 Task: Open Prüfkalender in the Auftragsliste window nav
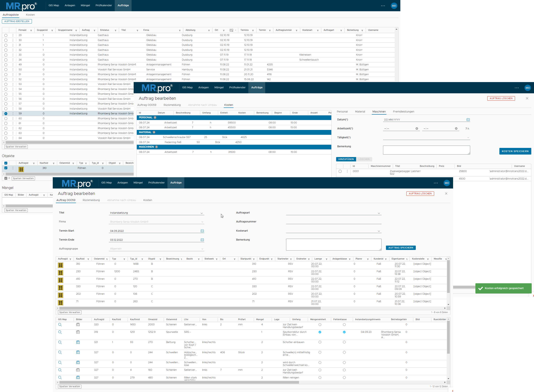(x=104, y=5)
